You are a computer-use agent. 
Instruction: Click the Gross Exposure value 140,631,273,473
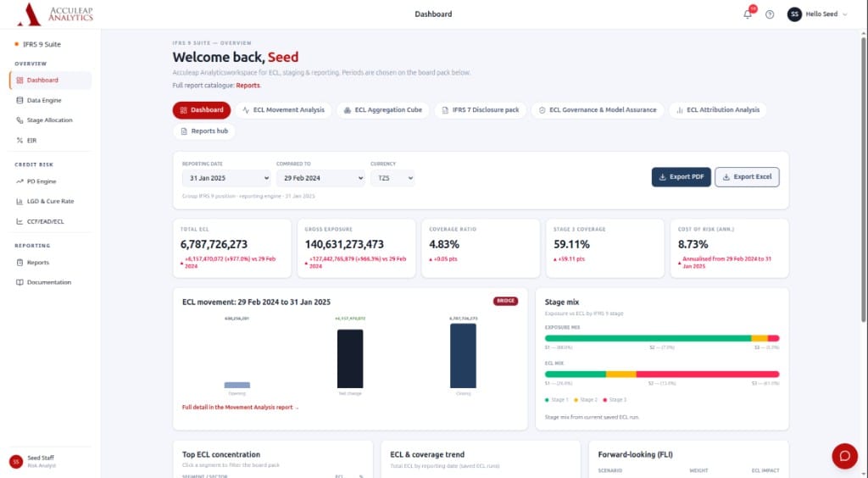coord(344,244)
